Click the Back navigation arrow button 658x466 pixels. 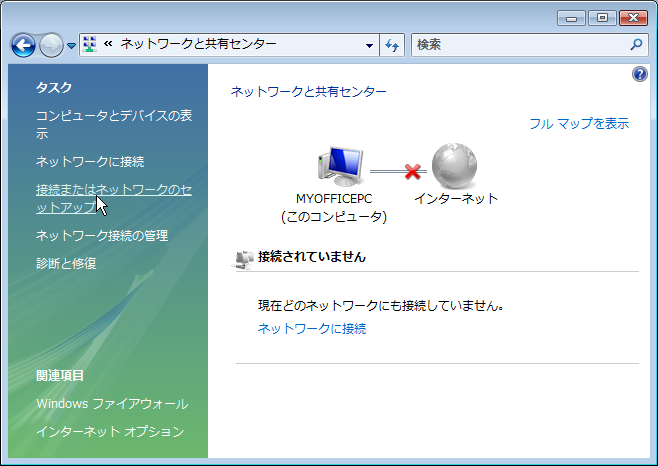coord(23,45)
